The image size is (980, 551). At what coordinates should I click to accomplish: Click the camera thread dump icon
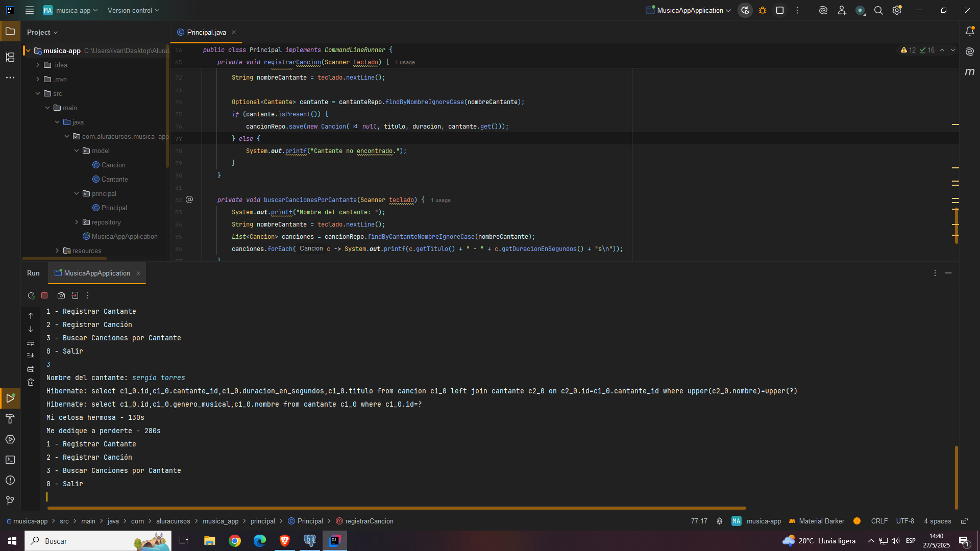click(x=61, y=295)
